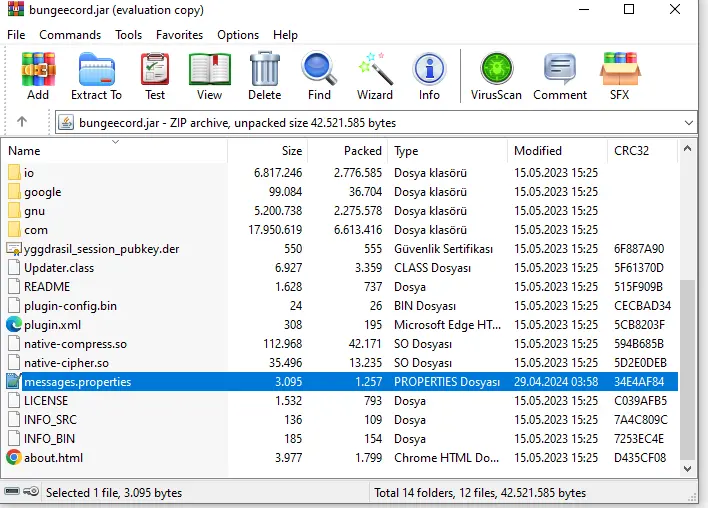Image resolution: width=708 pixels, height=508 pixels.
Task: Click the io folder icon
Action: click(14, 172)
